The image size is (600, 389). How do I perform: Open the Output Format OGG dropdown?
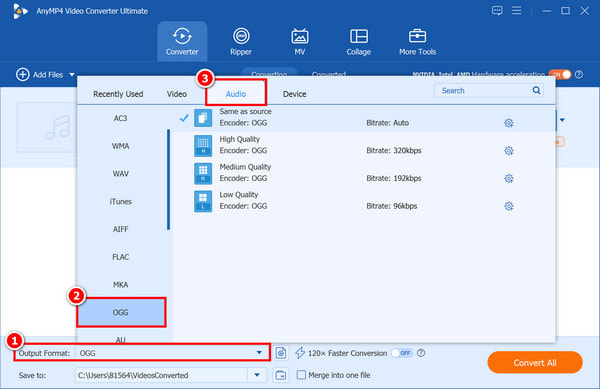tap(172, 353)
